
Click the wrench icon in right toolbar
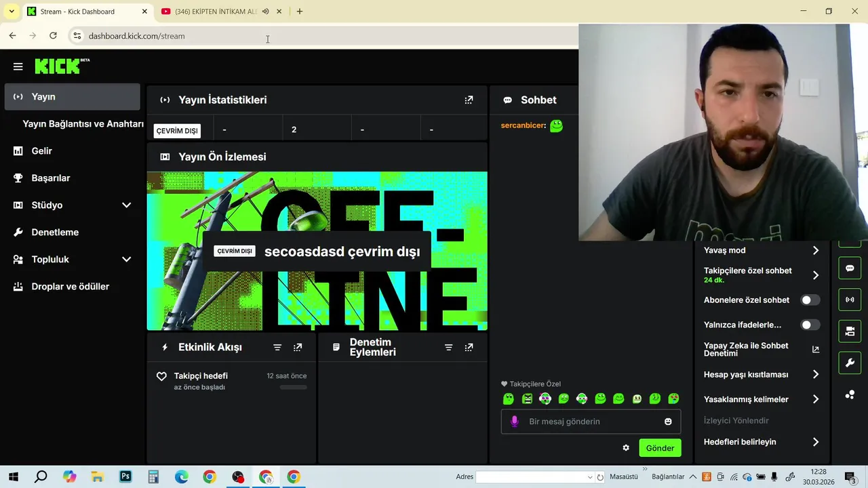[850, 363]
